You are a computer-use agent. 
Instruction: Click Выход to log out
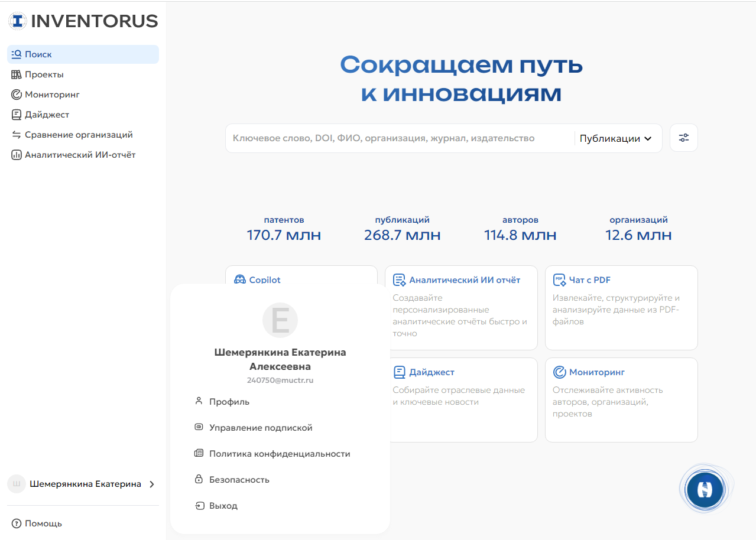point(223,506)
